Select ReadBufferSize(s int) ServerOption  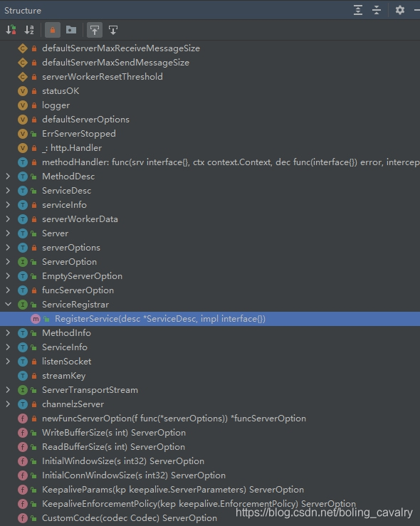coord(113,447)
